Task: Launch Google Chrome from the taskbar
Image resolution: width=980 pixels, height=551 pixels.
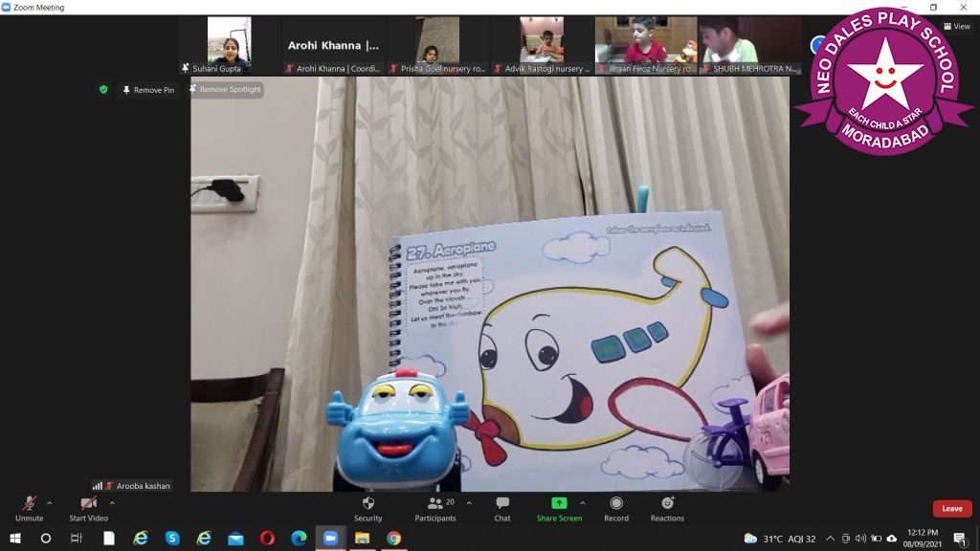Action: (393, 538)
